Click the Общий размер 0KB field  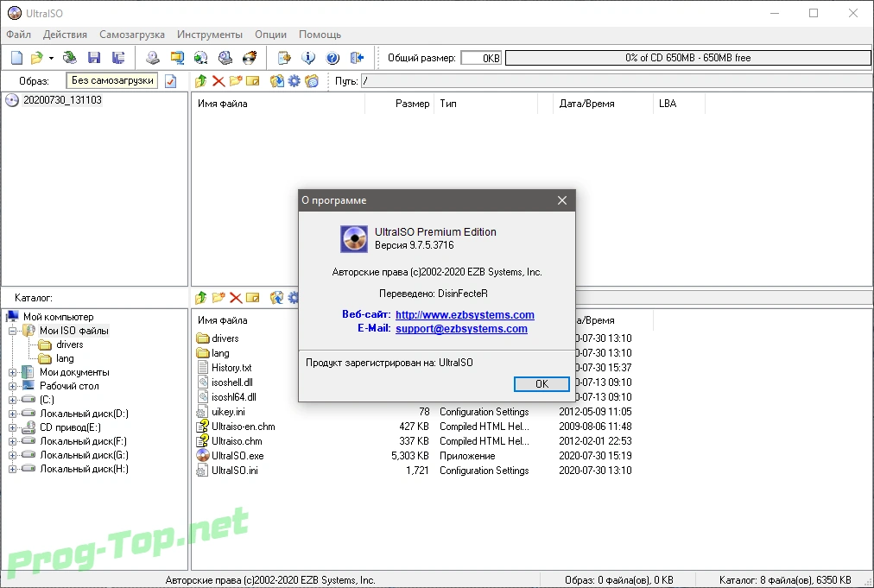click(x=482, y=58)
